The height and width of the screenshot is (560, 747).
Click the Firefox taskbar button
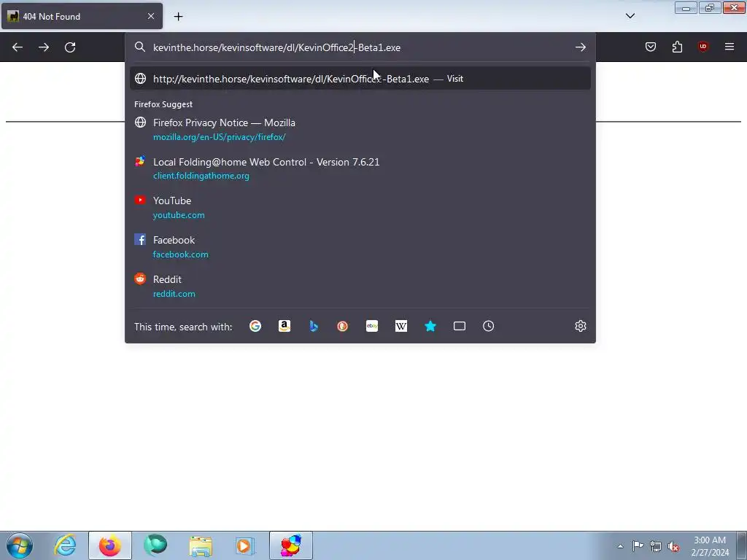(x=110, y=545)
